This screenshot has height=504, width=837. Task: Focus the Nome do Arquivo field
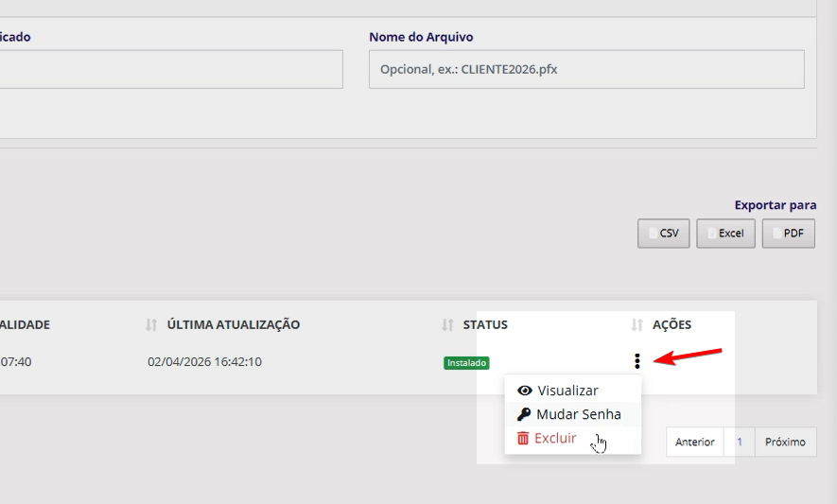click(586, 70)
